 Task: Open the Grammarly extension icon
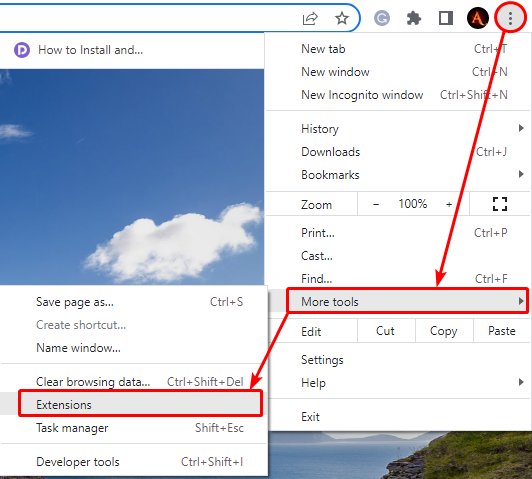click(382, 18)
